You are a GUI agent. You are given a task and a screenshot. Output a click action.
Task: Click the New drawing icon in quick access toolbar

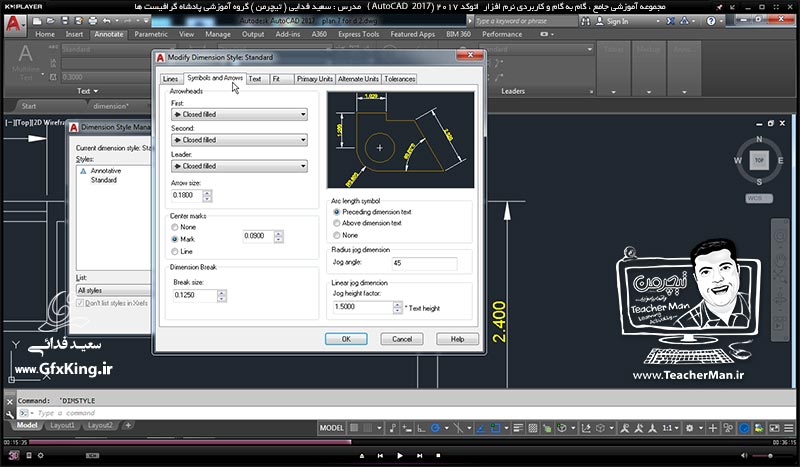click(37, 21)
